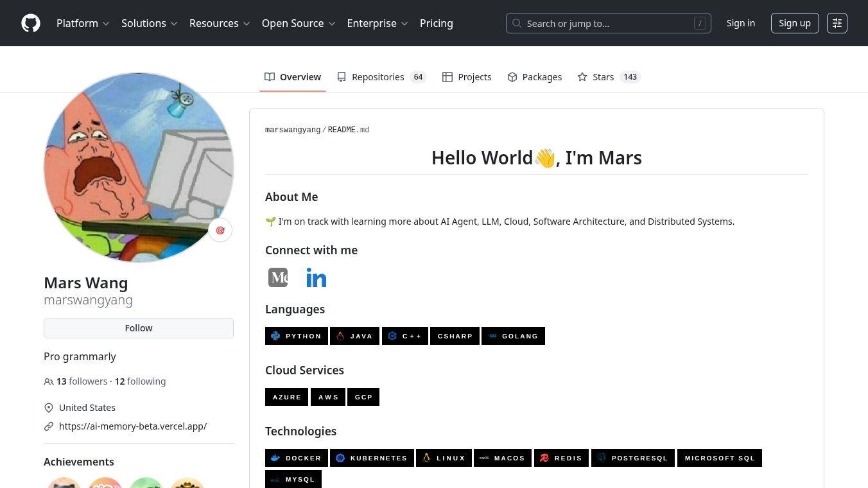This screenshot has width=868, height=488.
Task: Click the Python language badge
Action: [297, 336]
